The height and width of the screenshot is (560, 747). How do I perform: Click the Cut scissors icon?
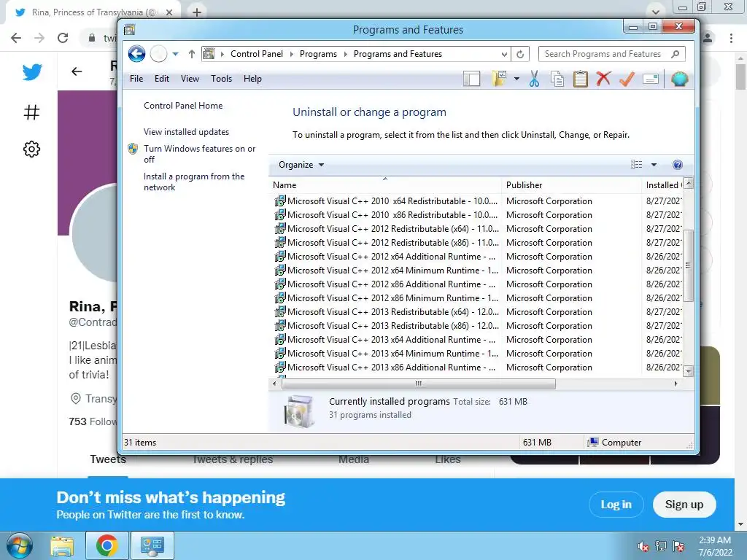[x=534, y=79]
